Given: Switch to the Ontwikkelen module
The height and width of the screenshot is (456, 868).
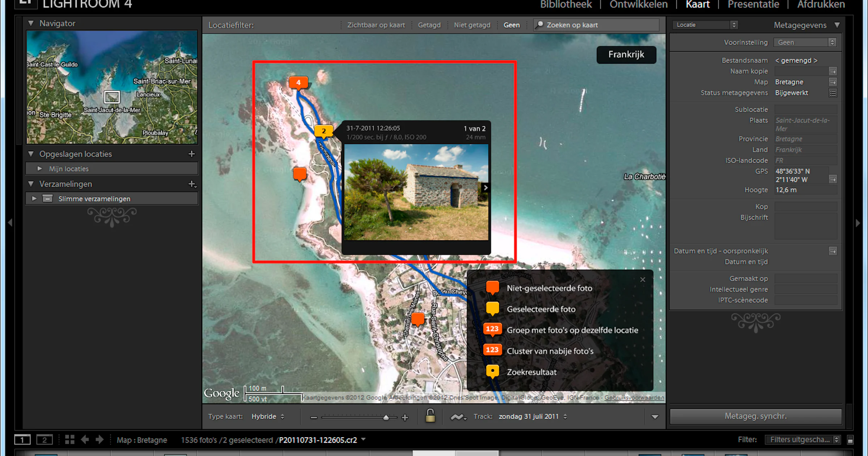Looking at the screenshot, I should point(638,4).
